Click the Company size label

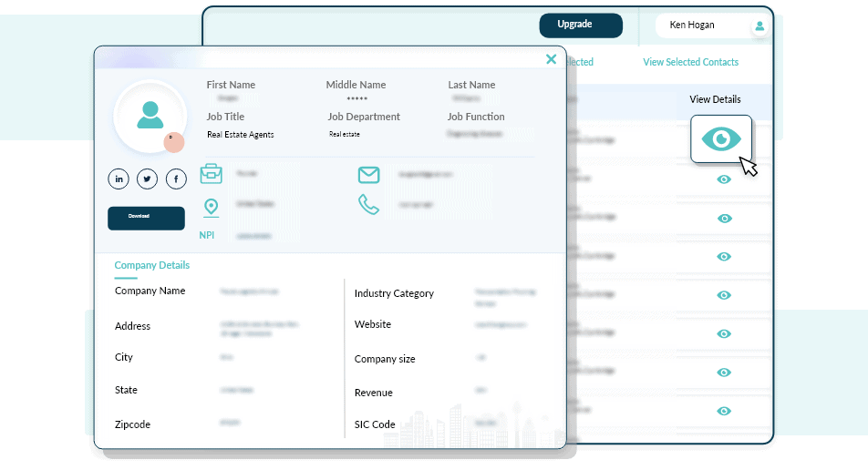[x=385, y=359]
